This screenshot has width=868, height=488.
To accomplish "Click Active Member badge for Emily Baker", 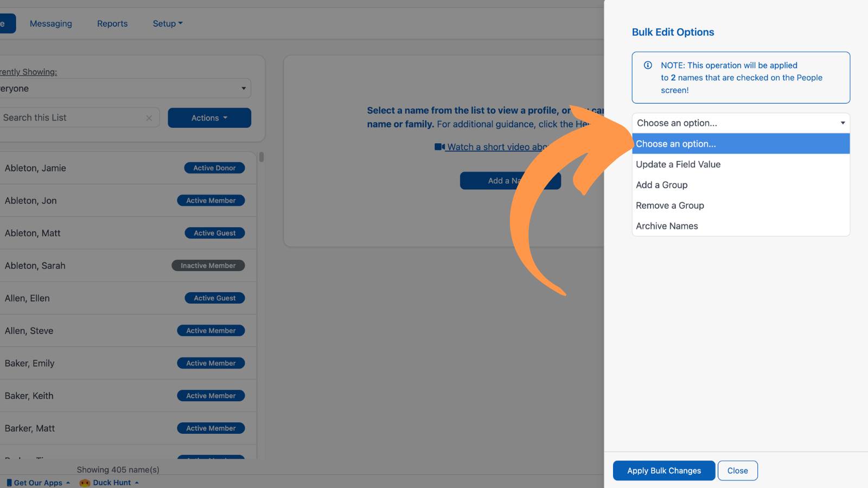I will click(211, 363).
